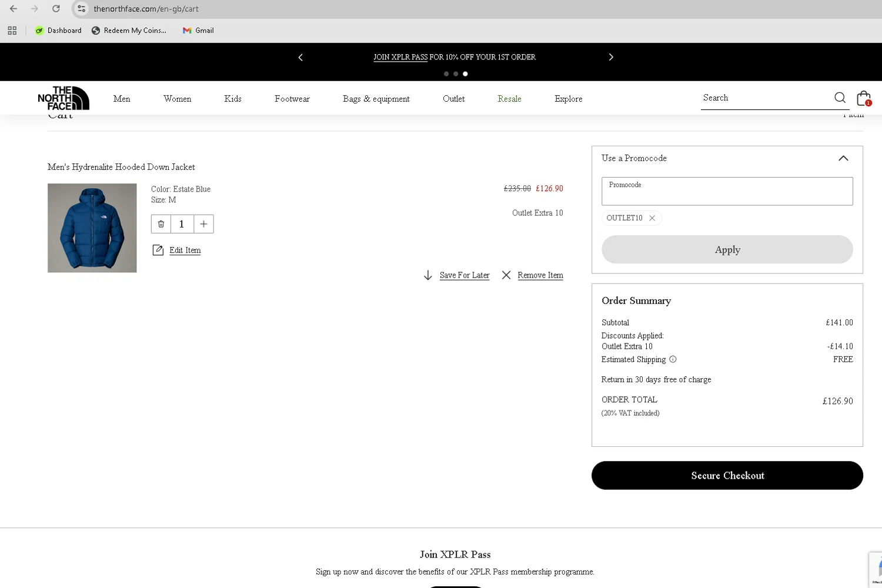The height and width of the screenshot is (588, 882).
Task: Click the X icon beside Remove Item
Action: [506, 275]
